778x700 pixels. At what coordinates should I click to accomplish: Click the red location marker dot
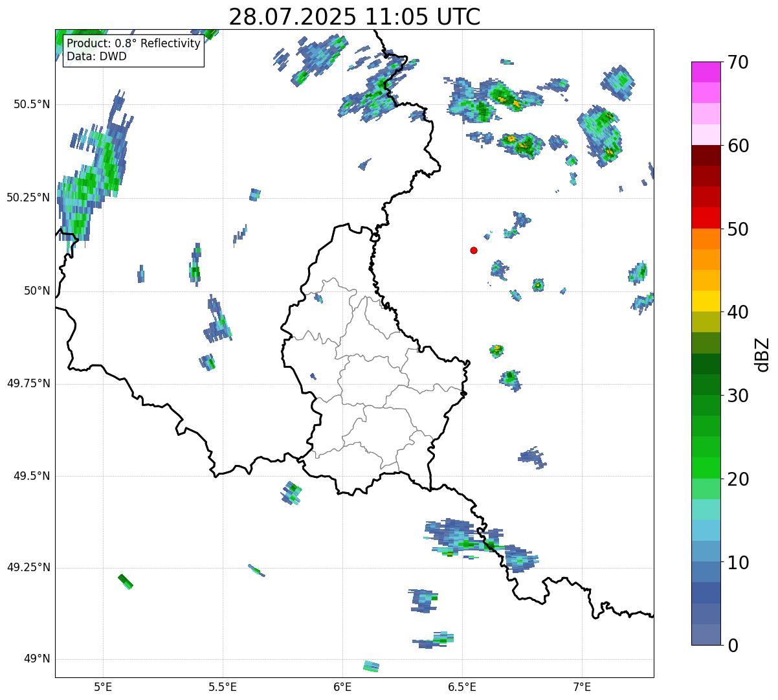click(x=474, y=250)
